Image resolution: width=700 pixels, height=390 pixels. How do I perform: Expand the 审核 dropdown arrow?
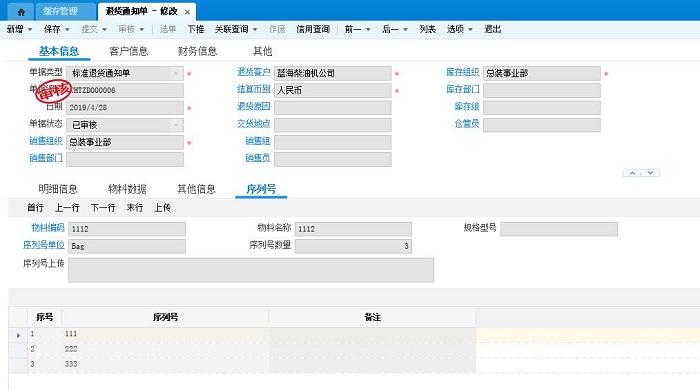[x=142, y=29]
